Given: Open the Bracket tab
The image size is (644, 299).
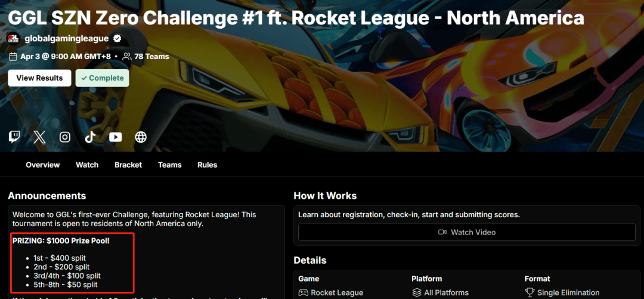Looking at the screenshot, I should pos(128,165).
